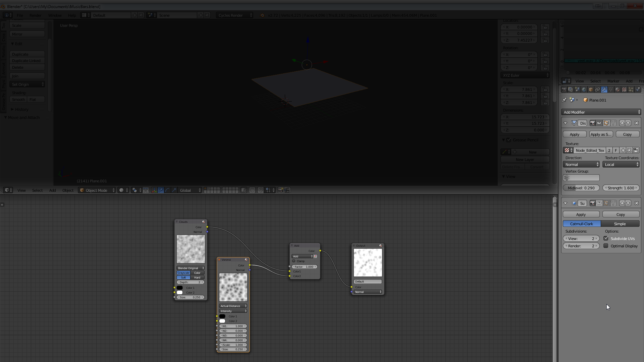Select the Simple subdivision type
Image resolution: width=644 pixels, height=362 pixels.
click(620, 224)
